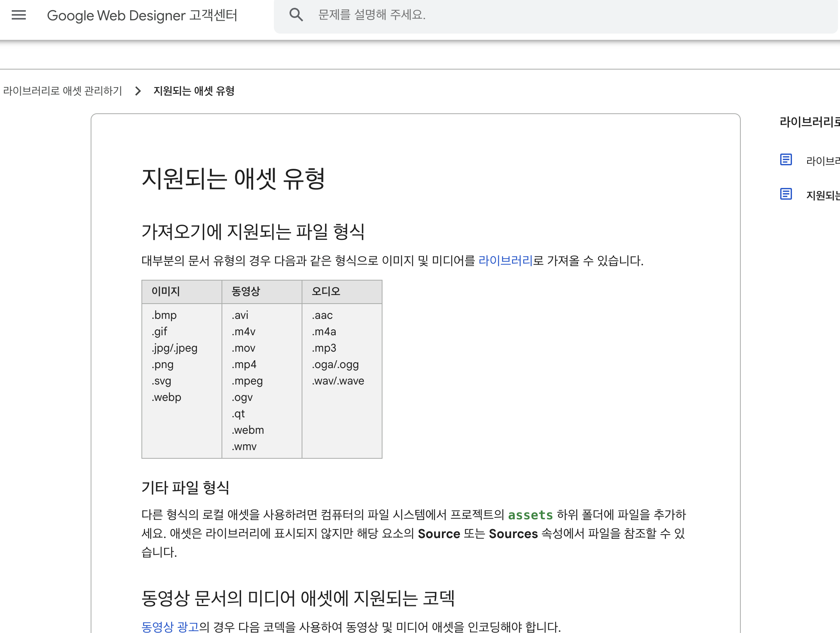Click the 오디오 table column header
Viewport: 840px width, 633px height.
[x=326, y=291]
